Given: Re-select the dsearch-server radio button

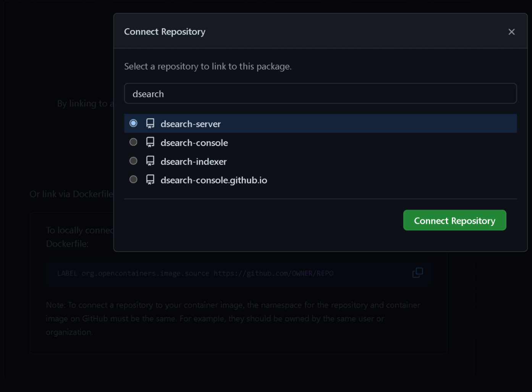Looking at the screenshot, I should click(133, 123).
